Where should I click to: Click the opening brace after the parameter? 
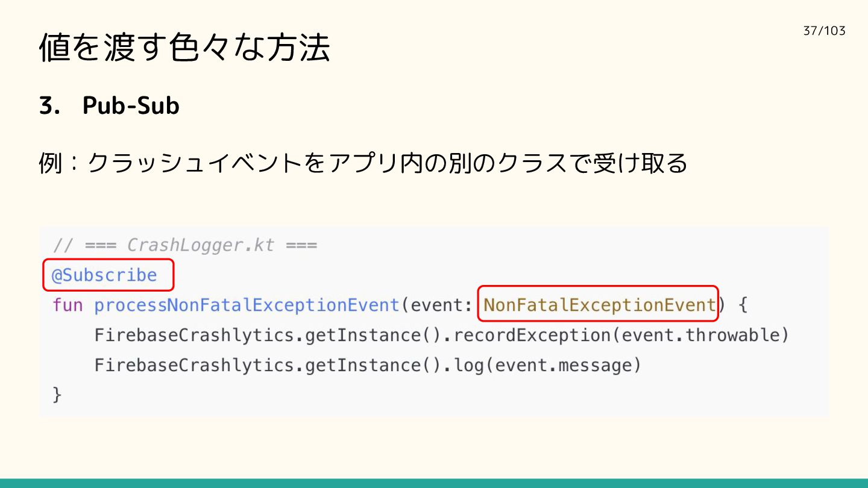click(x=743, y=305)
